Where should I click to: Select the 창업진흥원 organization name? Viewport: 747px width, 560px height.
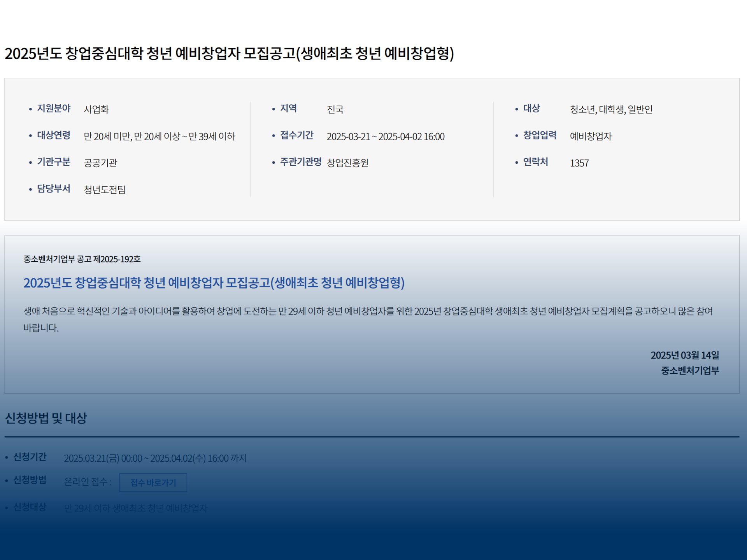pyautogui.click(x=347, y=163)
